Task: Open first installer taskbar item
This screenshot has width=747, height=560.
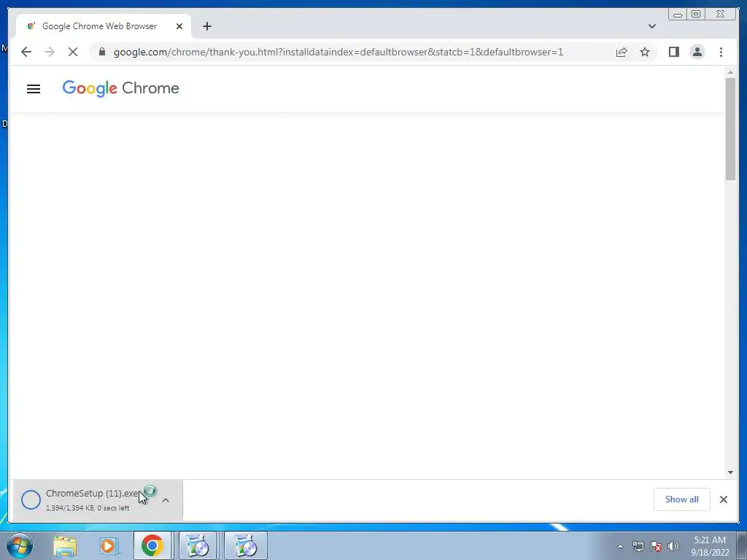Action: (x=198, y=545)
